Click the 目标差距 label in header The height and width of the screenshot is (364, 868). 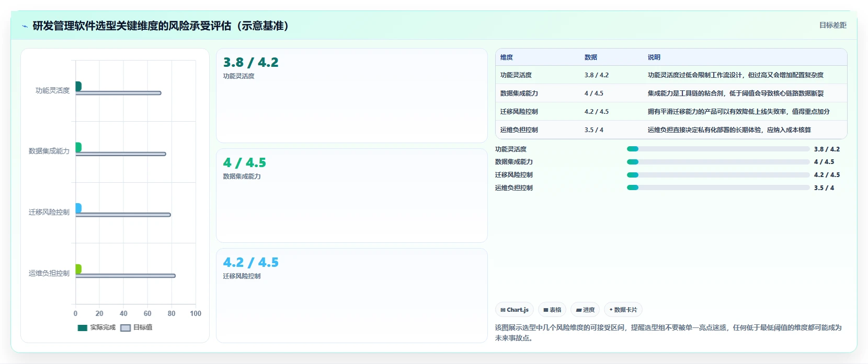point(832,25)
